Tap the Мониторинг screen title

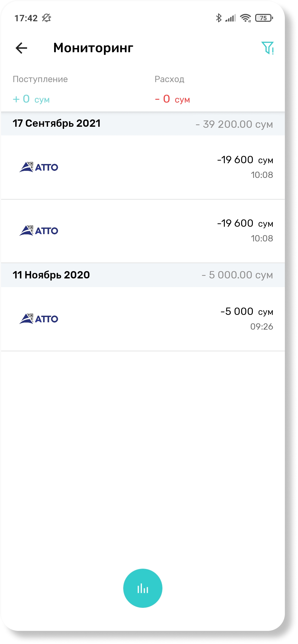click(x=93, y=48)
